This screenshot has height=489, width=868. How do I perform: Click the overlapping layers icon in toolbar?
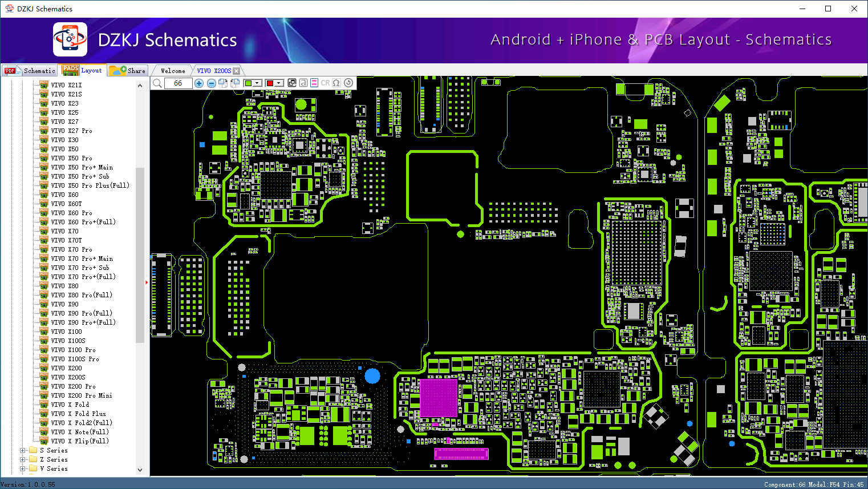coord(292,83)
